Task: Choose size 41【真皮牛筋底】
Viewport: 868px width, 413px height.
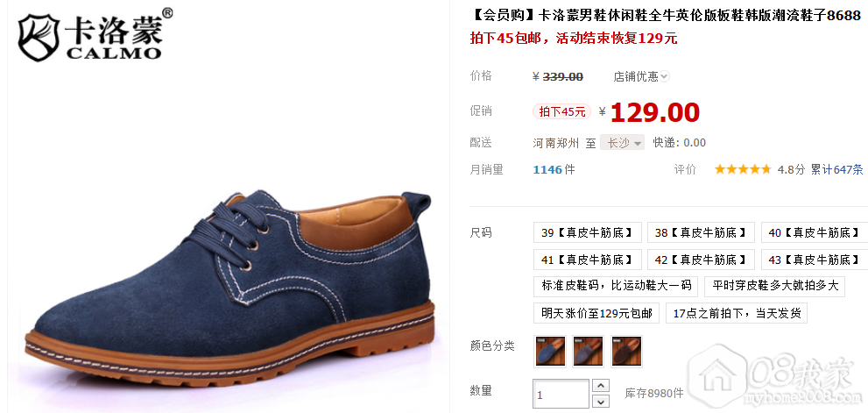Action: (588, 259)
